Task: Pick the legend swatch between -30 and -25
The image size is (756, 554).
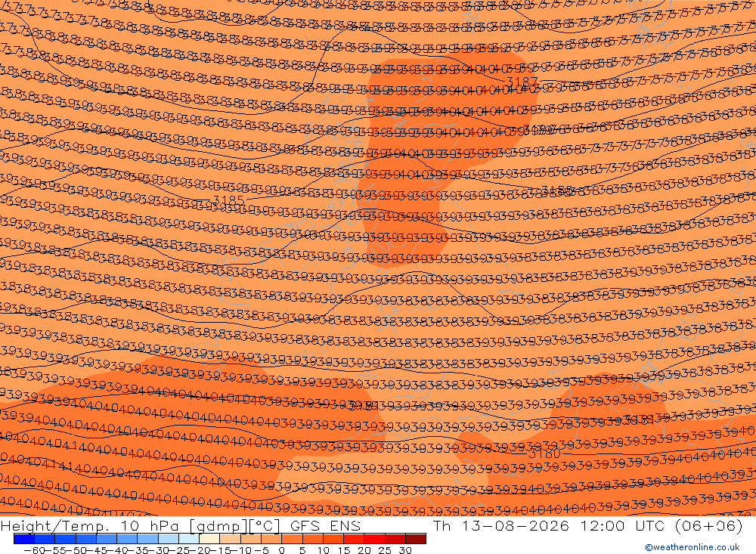Action: coord(169,539)
